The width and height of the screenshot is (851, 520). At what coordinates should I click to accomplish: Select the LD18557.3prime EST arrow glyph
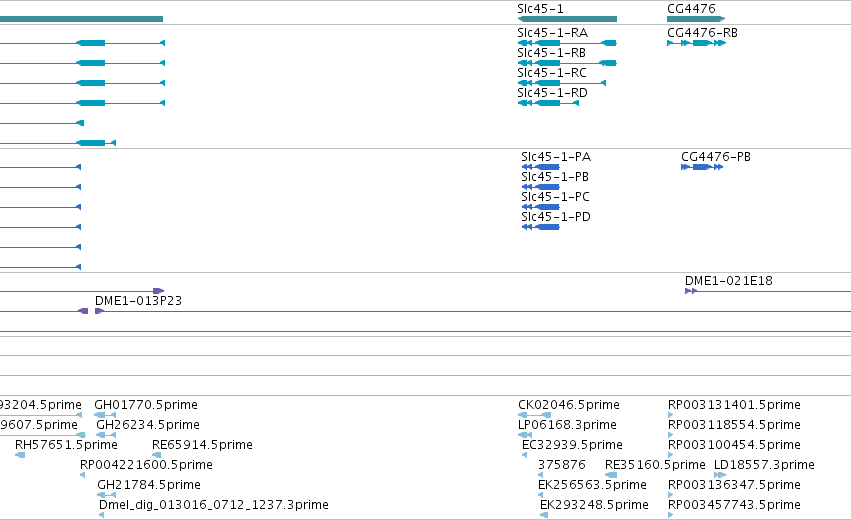point(720,475)
